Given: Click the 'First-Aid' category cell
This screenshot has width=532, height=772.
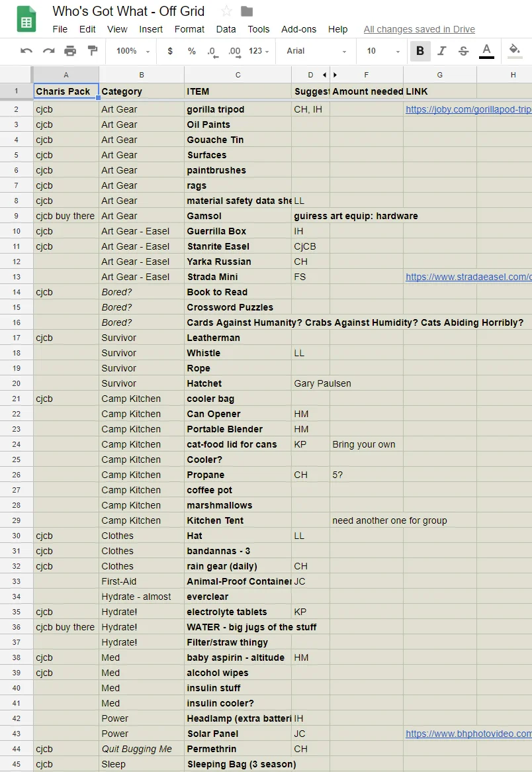Looking at the screenshot, I should [x=141, y=581].
